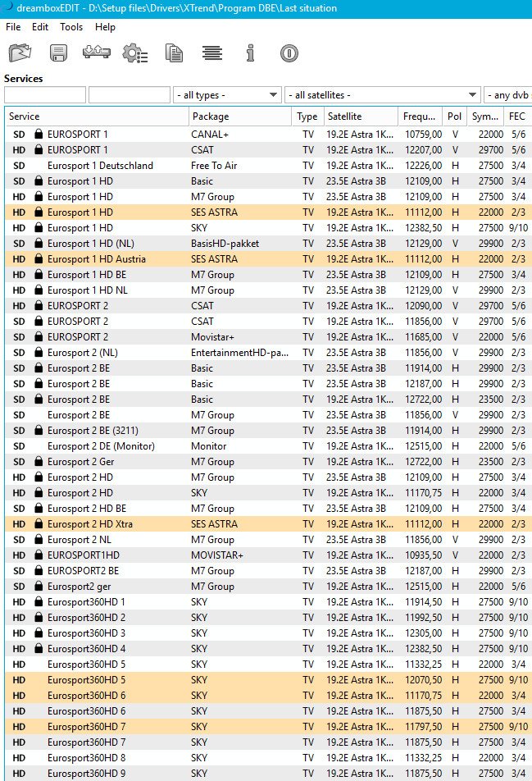Click the lock icon on Eurosport360HD 3
This screenshot has height=781, width=532.
point(39,633)
